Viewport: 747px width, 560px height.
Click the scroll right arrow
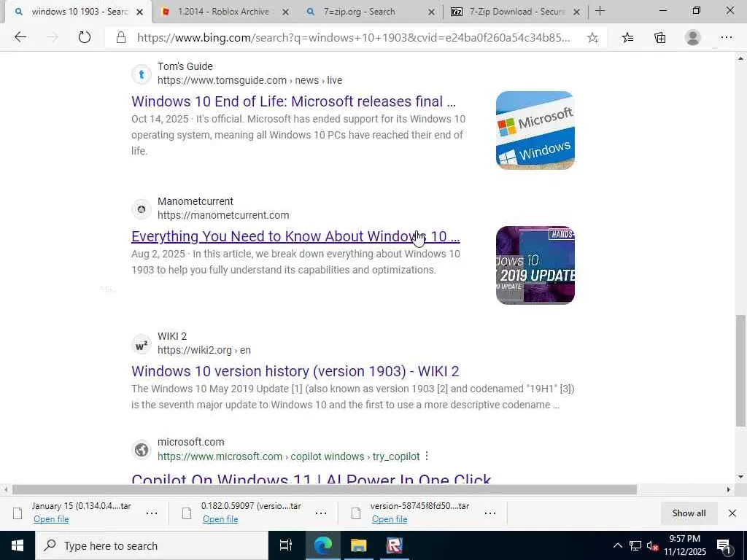(729, 489)
